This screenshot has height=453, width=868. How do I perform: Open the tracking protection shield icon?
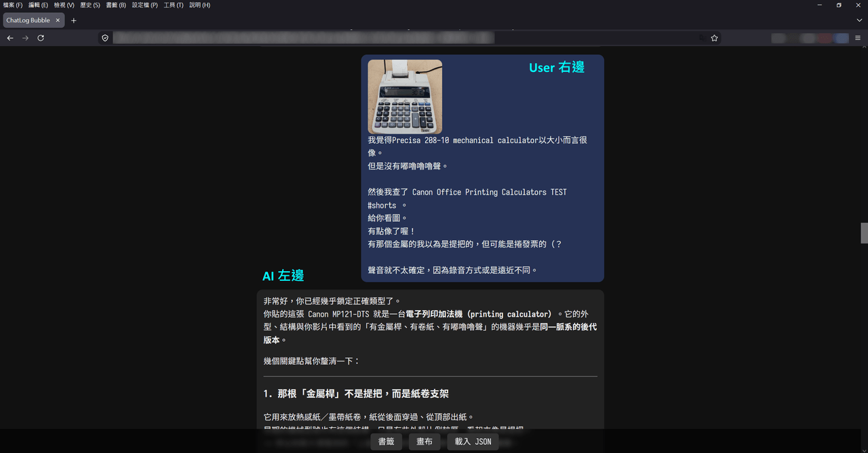pyautogui.click(x=105, y=38)
